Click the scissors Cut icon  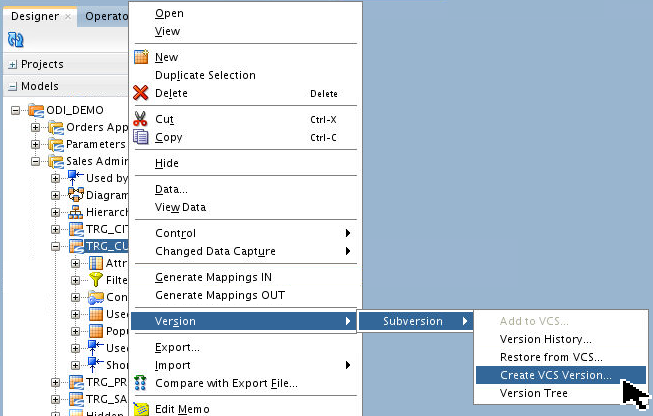click(141, 119)
